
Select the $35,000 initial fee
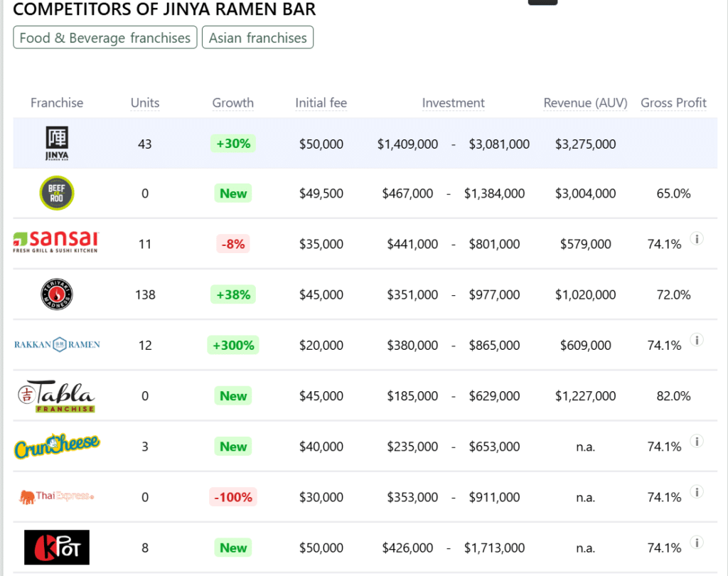tap(321, 244)
